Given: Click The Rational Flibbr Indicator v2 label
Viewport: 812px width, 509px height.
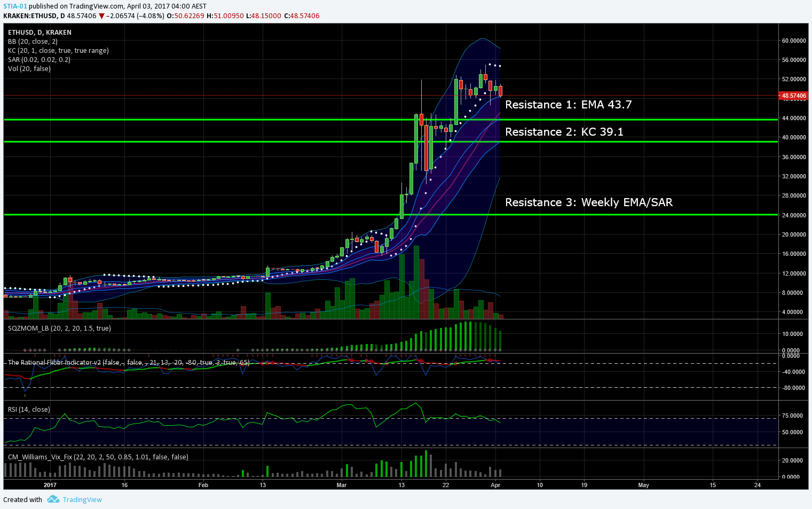Looking at the screenshot, I should tap(129, 362).
